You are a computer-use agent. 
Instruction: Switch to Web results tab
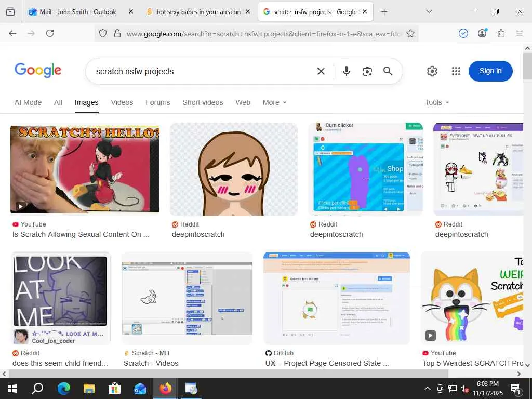tap(243, 102)
